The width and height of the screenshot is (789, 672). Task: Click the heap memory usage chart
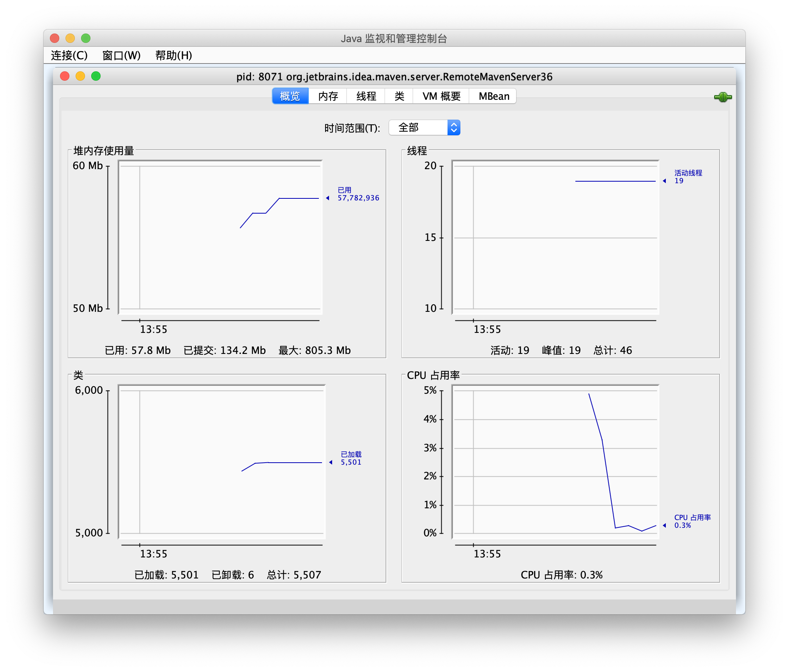click(220, 237)
